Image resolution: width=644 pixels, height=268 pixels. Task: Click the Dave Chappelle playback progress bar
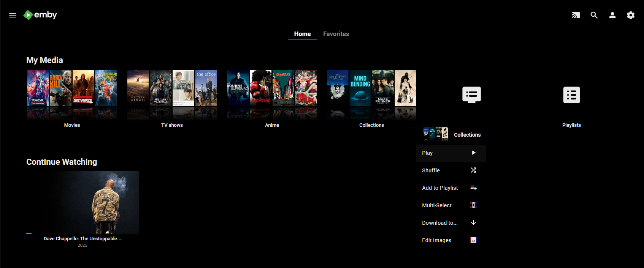[82, 233]
